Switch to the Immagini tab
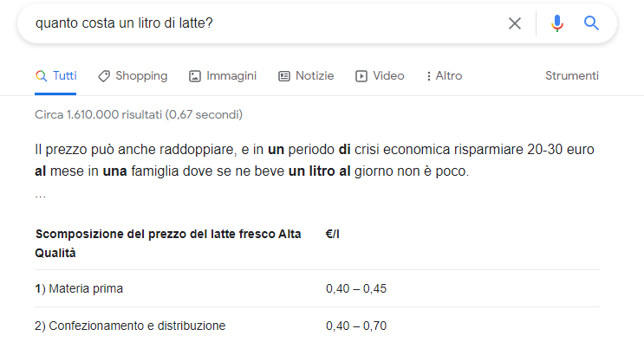Image resolution: width=644 pixels, height=342 pixels. (x=223, y=76)
